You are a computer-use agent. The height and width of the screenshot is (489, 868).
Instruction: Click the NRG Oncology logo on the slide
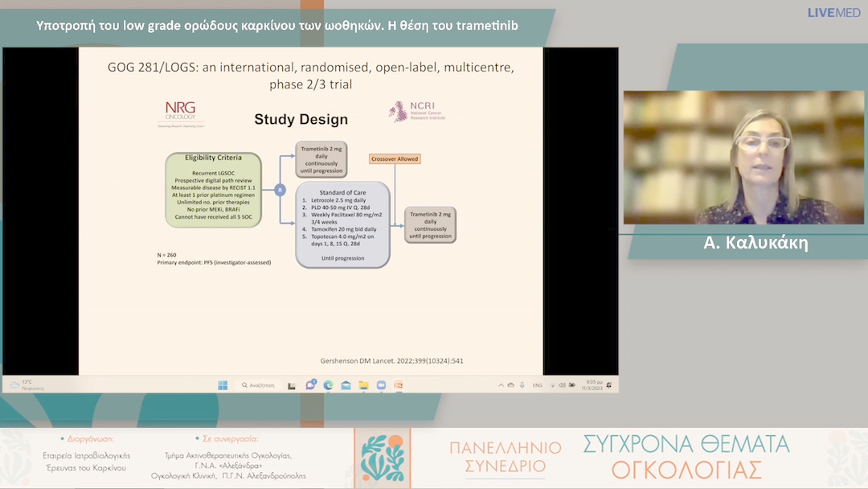[181, 114]
